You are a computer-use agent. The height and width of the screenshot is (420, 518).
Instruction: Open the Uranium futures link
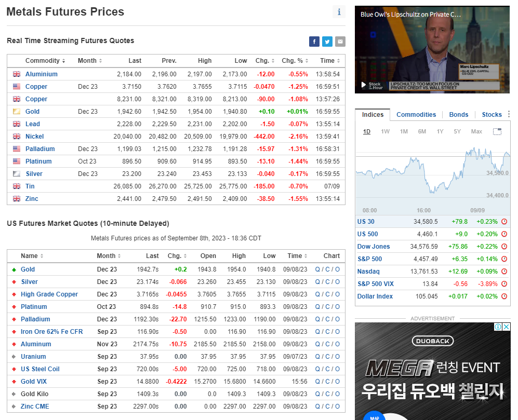point(33,357)
